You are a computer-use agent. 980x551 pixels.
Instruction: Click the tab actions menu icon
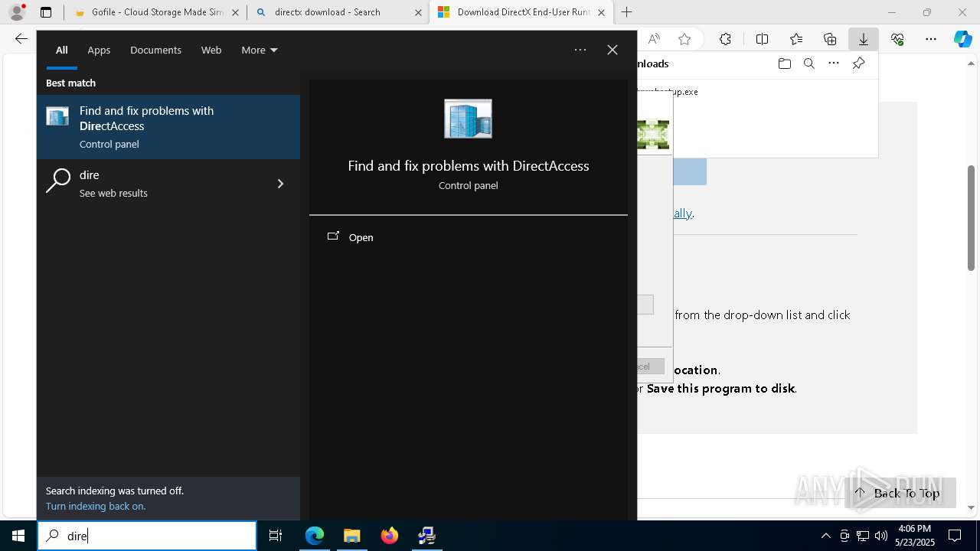pyautogui.click(x=46, y=12)
